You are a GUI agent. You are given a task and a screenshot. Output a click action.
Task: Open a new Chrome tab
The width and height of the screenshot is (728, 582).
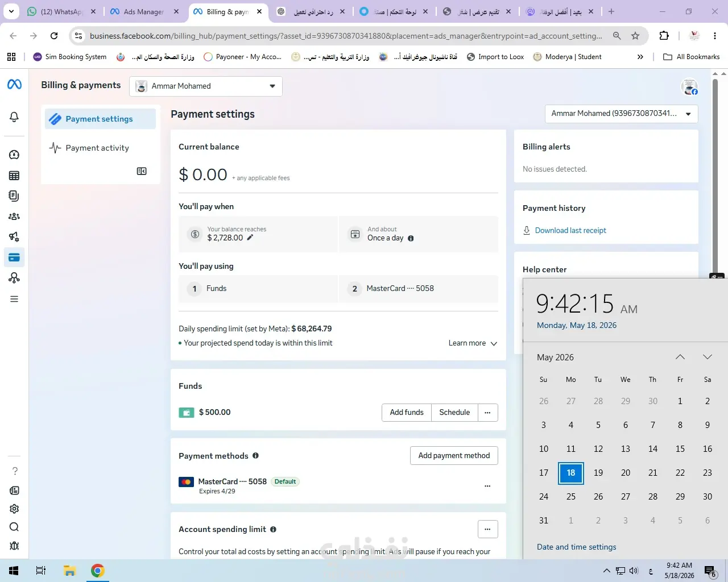[611, 11]
